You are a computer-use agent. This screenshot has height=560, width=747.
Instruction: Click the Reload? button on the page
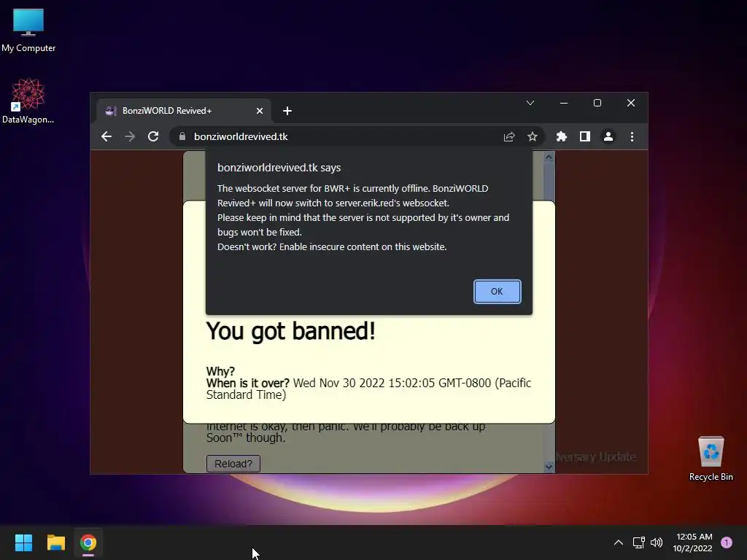tap(233, 463)
